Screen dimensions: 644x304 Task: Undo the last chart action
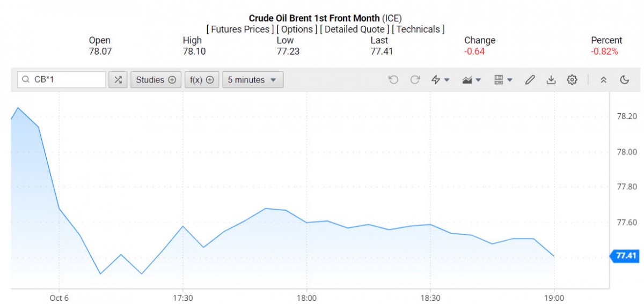point(393,80)
